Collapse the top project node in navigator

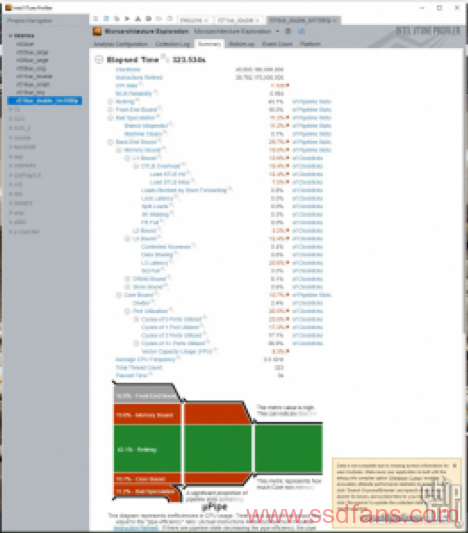(x=11, y=35)
